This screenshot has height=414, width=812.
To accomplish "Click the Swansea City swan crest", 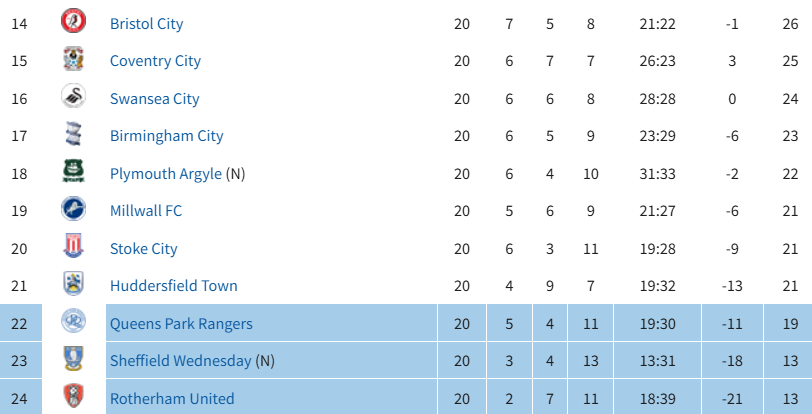I will tap(74, 96).
